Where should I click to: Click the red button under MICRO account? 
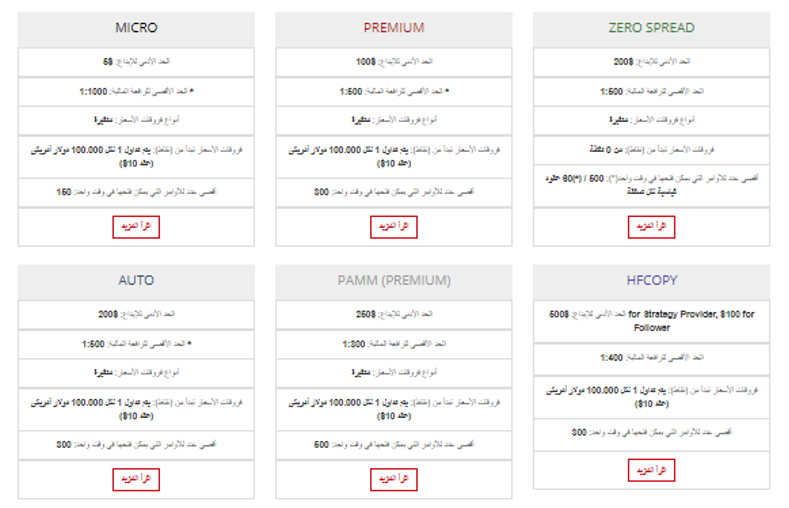[x=136, y=227]
